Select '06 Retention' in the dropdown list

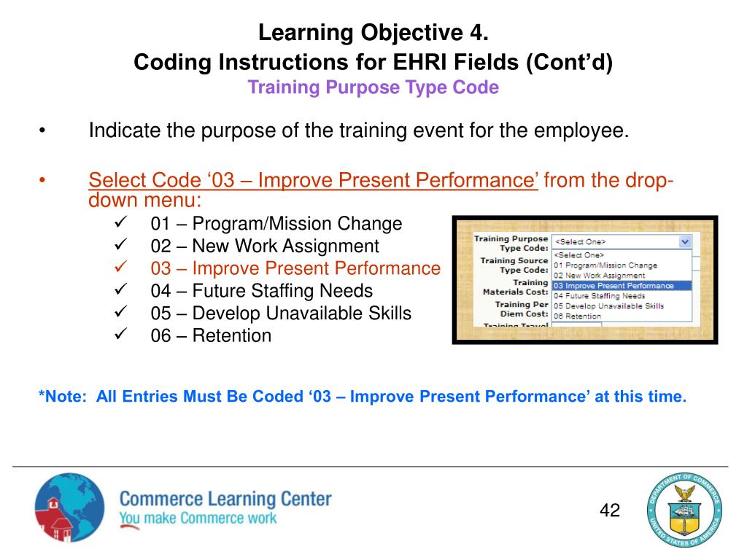tap(578, 316)
